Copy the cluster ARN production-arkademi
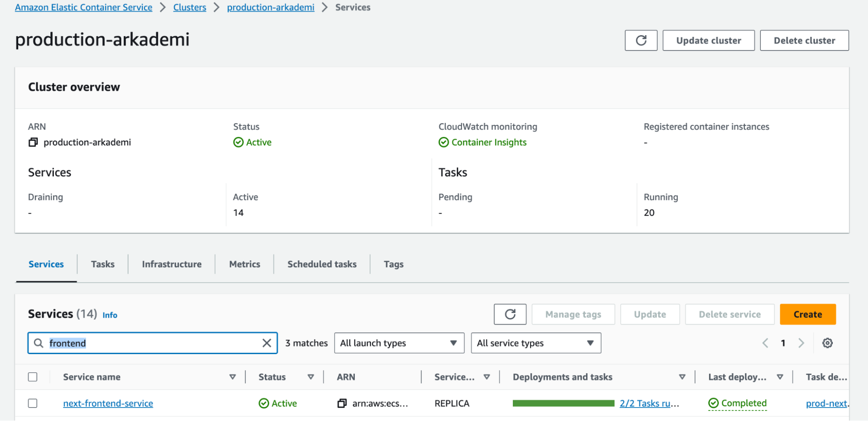Viewport: 868px width, 421px height. click(x=33, y=143)
